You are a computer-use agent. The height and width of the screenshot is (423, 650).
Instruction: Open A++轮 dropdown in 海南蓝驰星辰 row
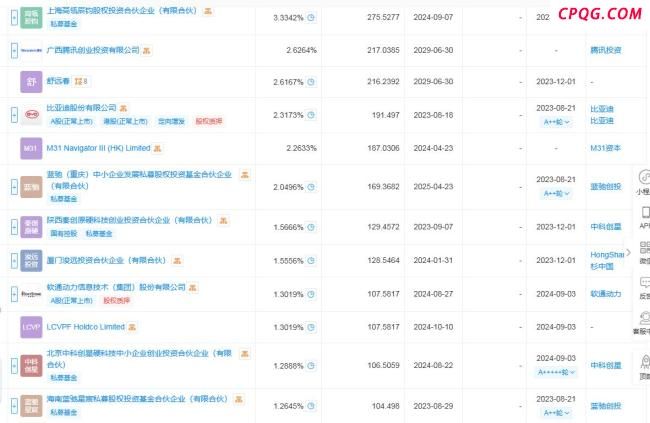556,413
